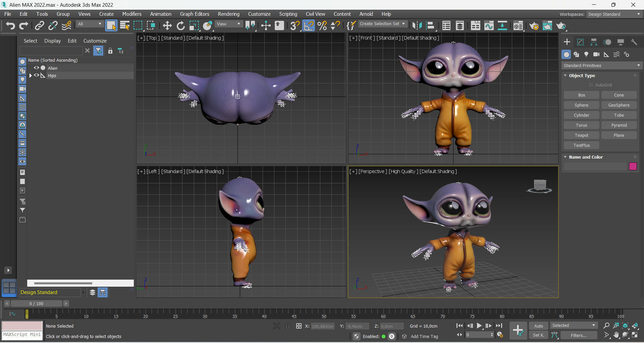
Task: Open the Material Editor icon
Action: click(x=518, y=26)
